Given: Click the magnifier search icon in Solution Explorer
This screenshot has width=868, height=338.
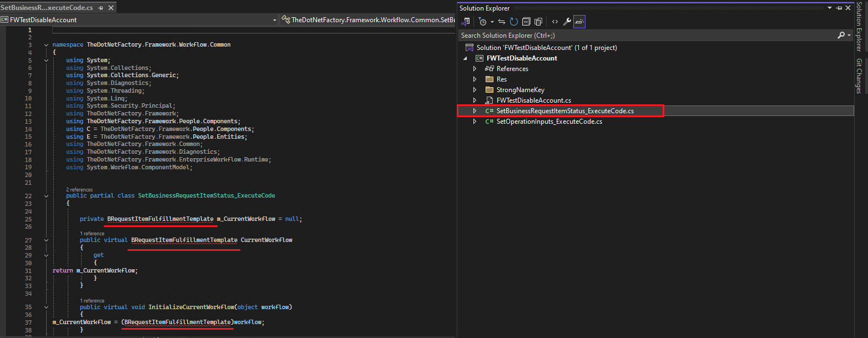Looking at the screenshot, I should coord(841,35).
